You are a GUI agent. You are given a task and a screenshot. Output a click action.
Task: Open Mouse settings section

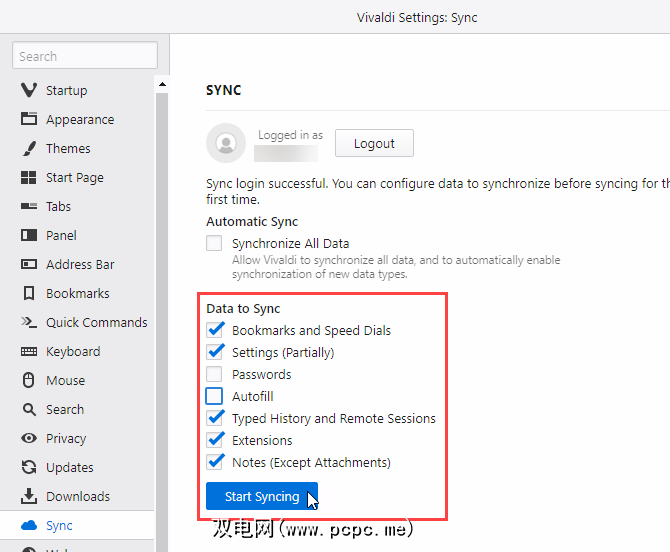(x=66, y=381)
